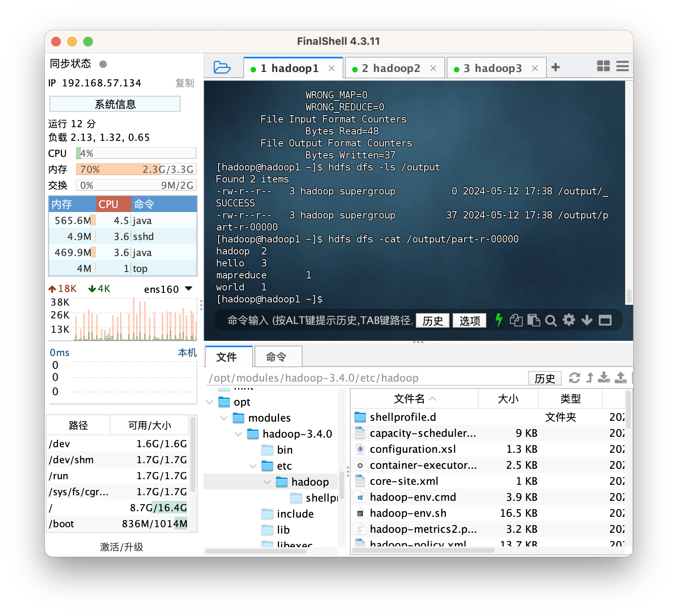
Task: Switch to the 1 hadoop1 session tab
Action: (293, 68)
